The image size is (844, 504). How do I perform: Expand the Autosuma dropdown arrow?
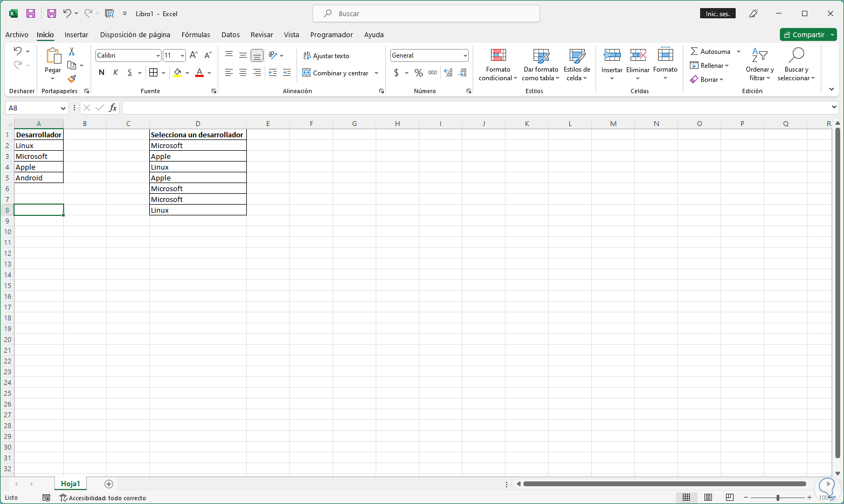[738, 52]
